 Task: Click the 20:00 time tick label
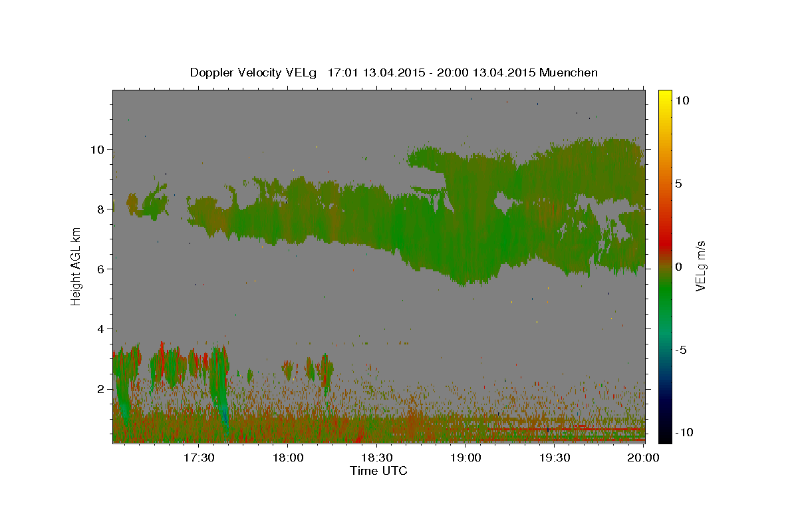coord(643,458)
